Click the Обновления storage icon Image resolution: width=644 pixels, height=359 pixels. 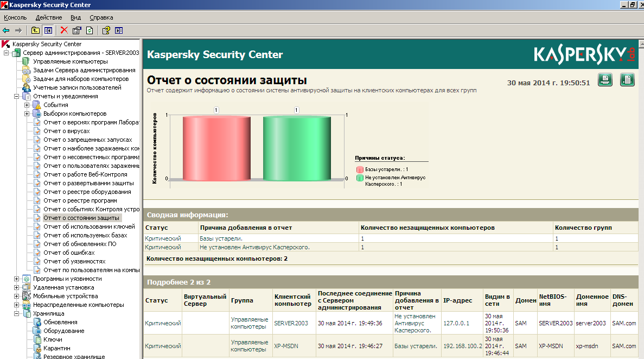(x=37, y=322)
